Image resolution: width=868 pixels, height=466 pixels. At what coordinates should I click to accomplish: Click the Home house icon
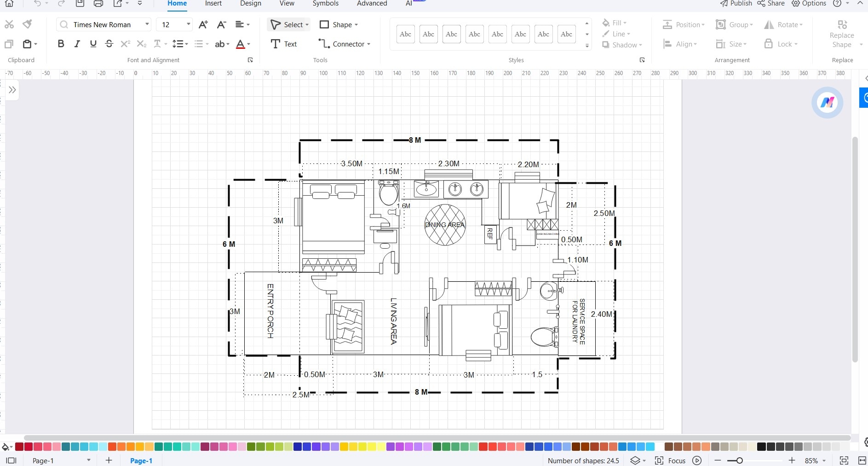click(9, 4)
